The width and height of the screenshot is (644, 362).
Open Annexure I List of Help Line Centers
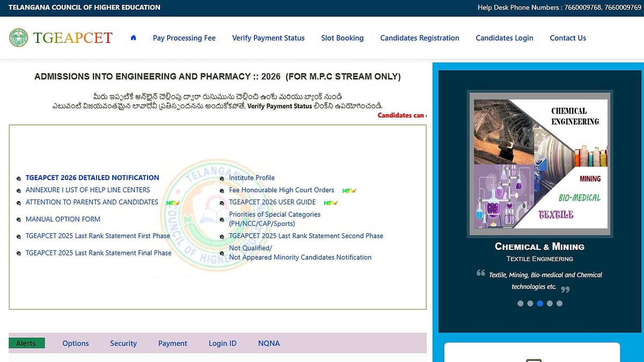click(88, 190)
